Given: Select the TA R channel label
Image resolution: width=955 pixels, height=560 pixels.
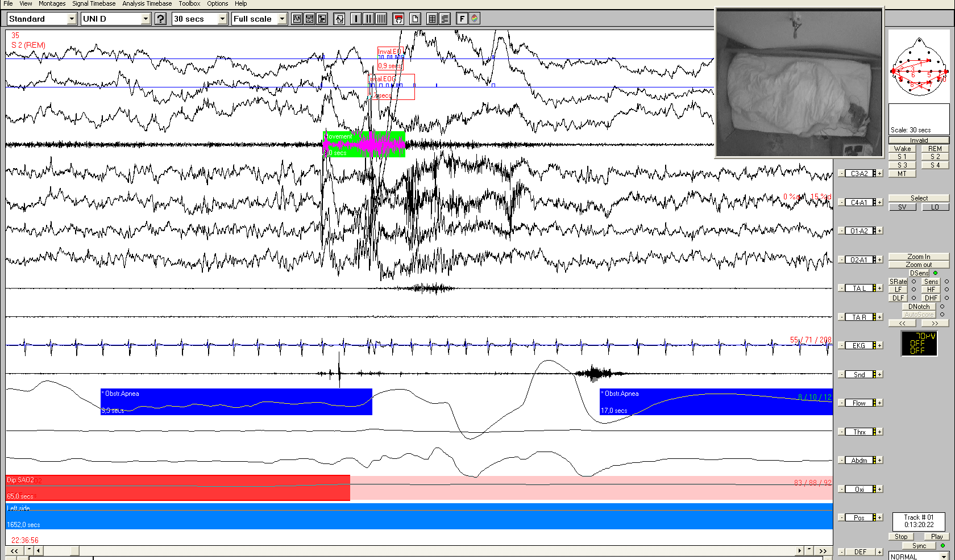Looking at the screenshot, I should point(859,317).
